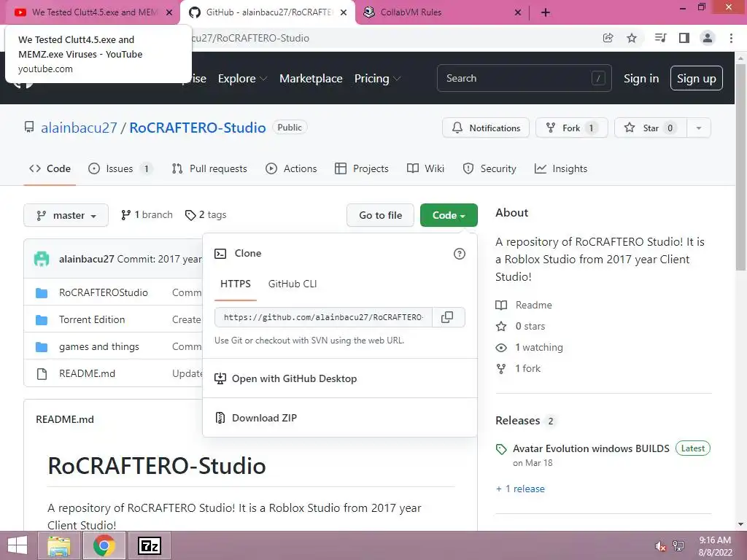The image size is (747, 560).
Task: Open the star lists dropdown arrow
Action: pyautogui.click(x=699, y=128)
